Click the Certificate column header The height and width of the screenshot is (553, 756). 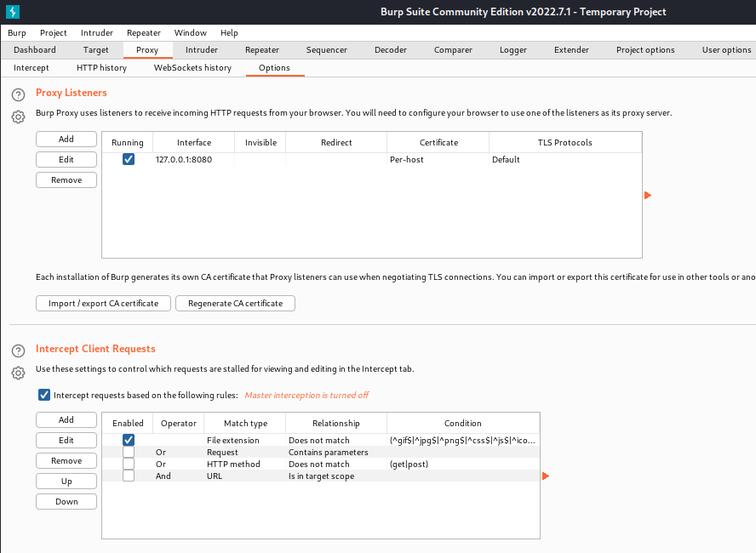point(438,143)
